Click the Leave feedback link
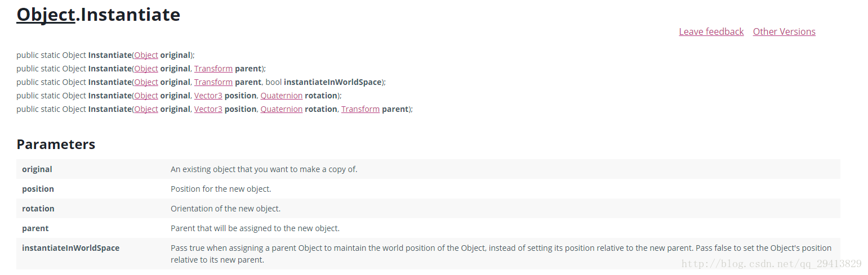Viewport: 868px width, 275px height. 711,31
